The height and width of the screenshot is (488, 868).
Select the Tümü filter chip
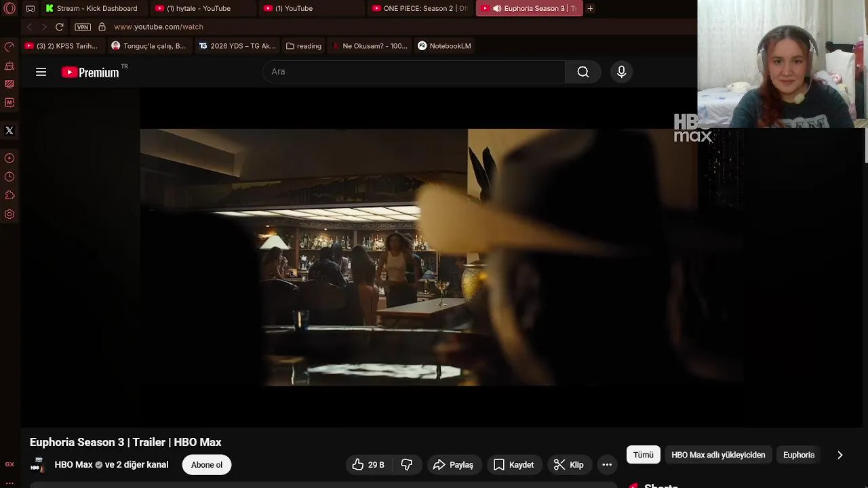[644, 455]
